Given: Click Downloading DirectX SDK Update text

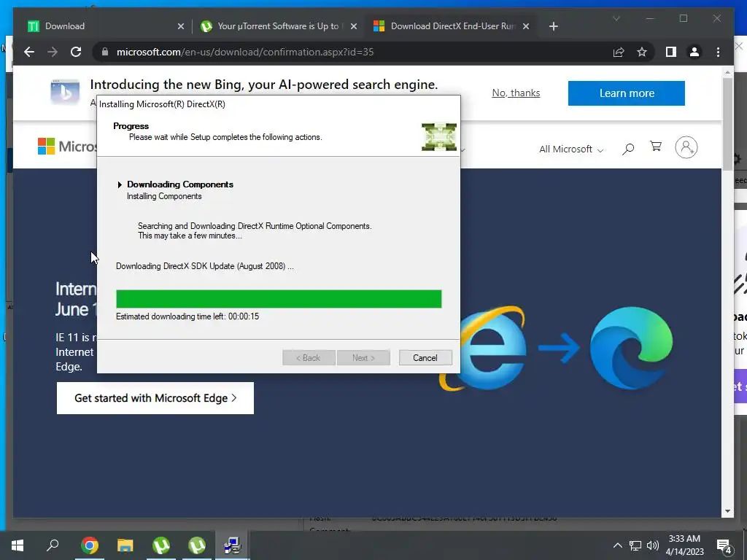Looking at the screenshot, I should [205, 266].
